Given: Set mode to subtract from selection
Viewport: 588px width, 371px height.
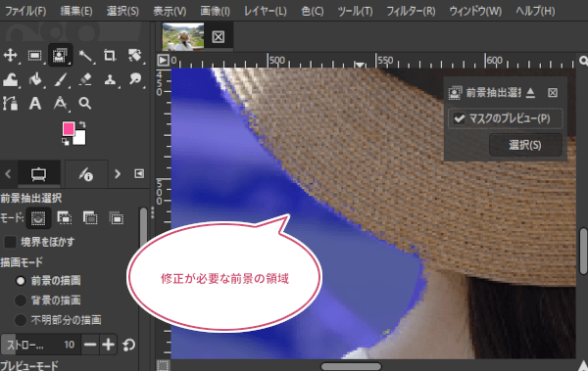Looking at the screenshot, I should click(90, 217).
